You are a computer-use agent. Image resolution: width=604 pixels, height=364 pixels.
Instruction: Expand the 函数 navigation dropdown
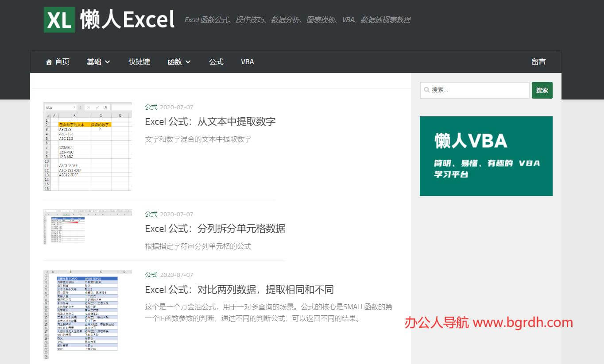(x=175, y=62)
